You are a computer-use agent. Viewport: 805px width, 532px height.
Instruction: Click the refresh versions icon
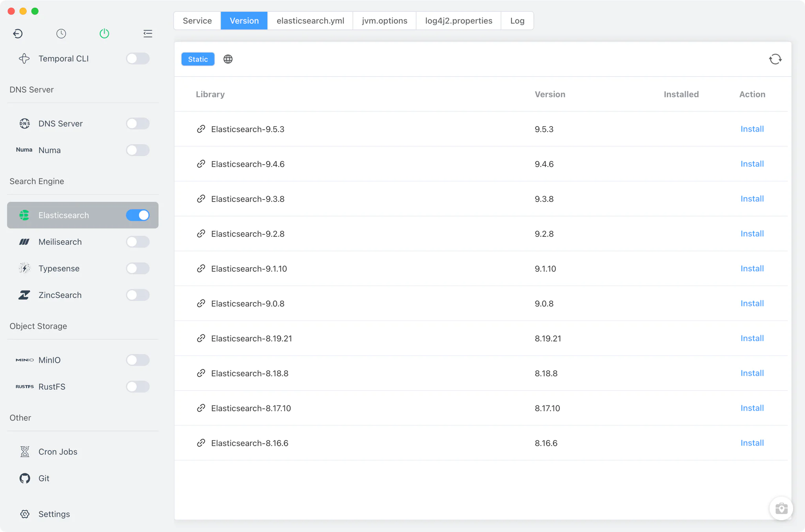[775, 59]
